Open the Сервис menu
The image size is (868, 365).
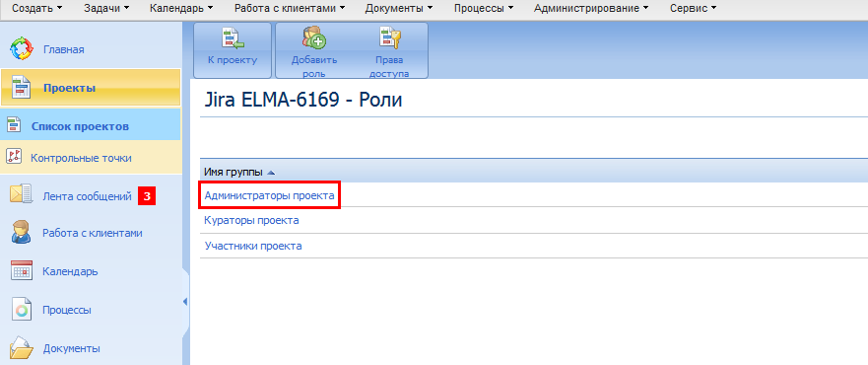click(x=693, y=8)
